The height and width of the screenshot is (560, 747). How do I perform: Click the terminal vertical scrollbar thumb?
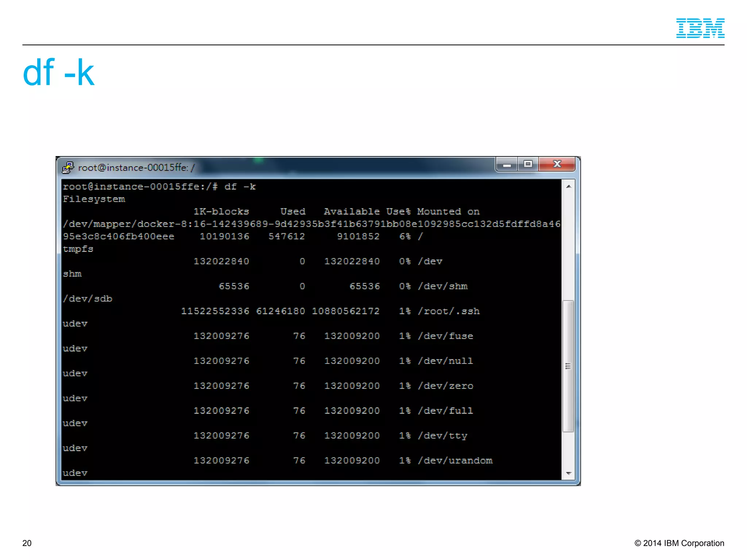[x=568, y=366]
